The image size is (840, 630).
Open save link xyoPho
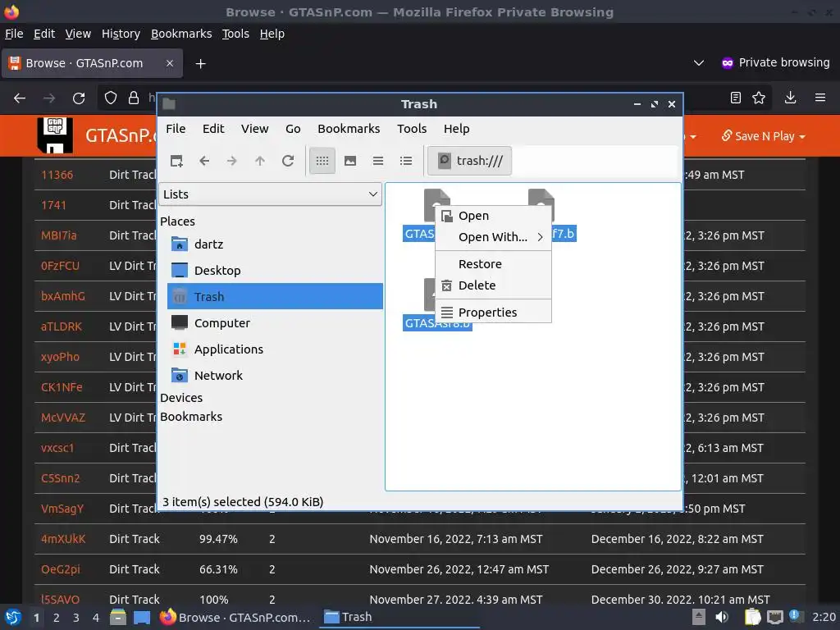click(x=60, y=357)
